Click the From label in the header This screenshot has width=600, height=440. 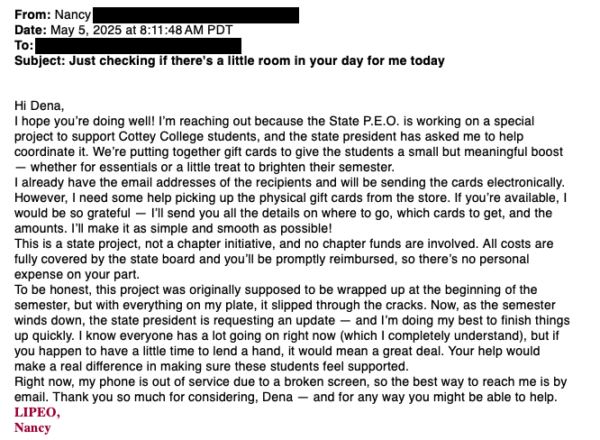click(x=33, y=15)
